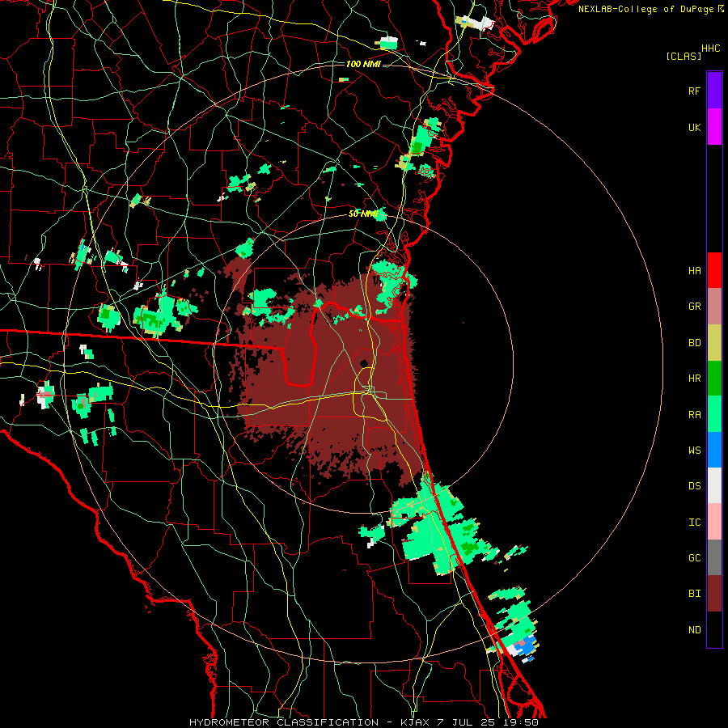Click the RA legend label
The image size is (728, 728).
pos(694,415)
